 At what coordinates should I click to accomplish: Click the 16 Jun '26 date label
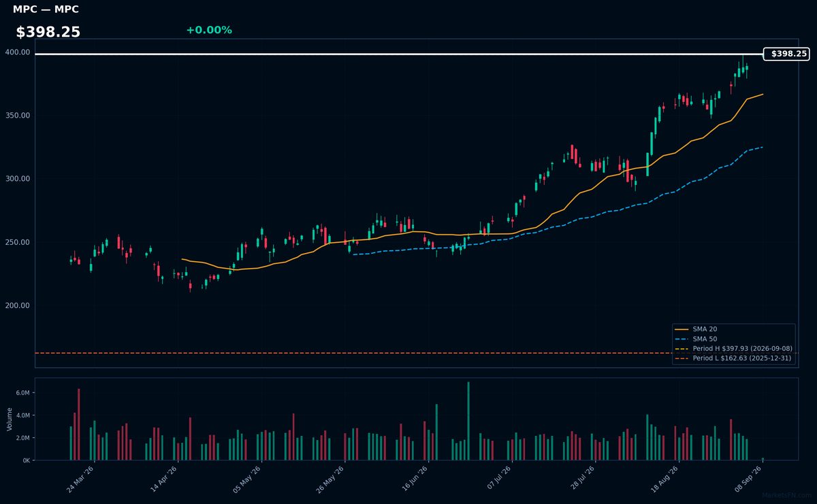(415, 480)
